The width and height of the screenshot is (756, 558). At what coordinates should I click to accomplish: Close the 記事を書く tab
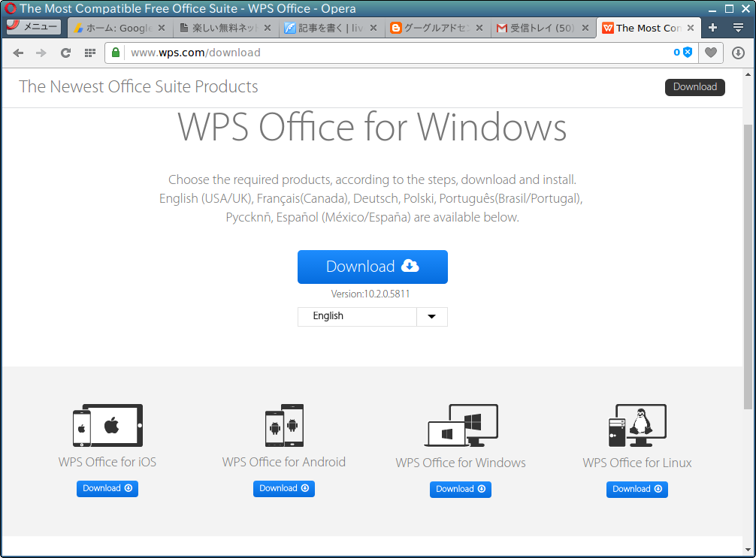point(373,28)
